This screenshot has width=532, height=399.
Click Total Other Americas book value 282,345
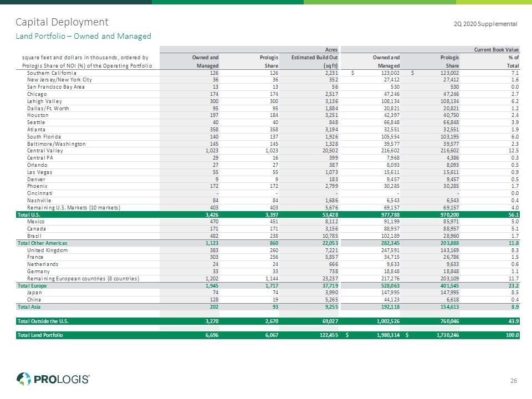[x=389, y=243]
